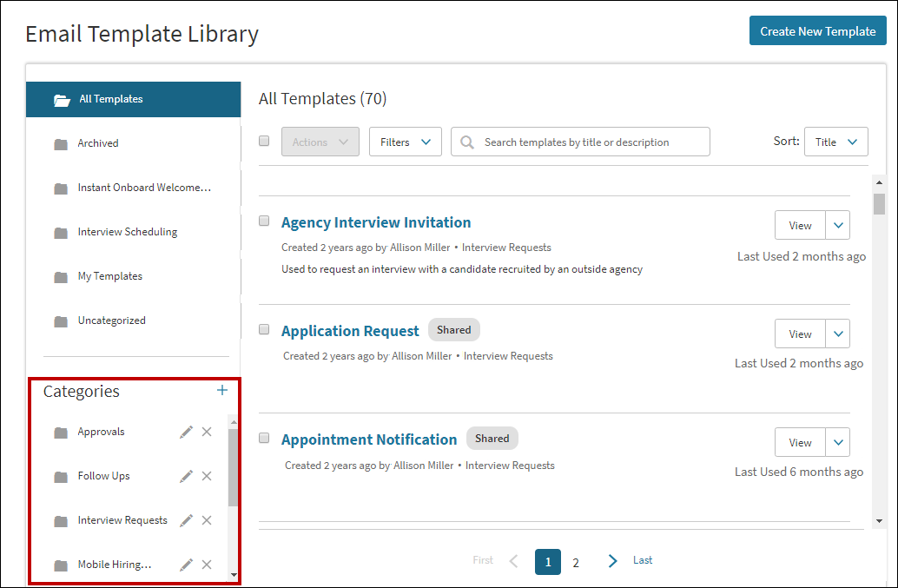Open the Appointment Notification template link
Screen dimensions: 898x588
click(x=369, y=439)
